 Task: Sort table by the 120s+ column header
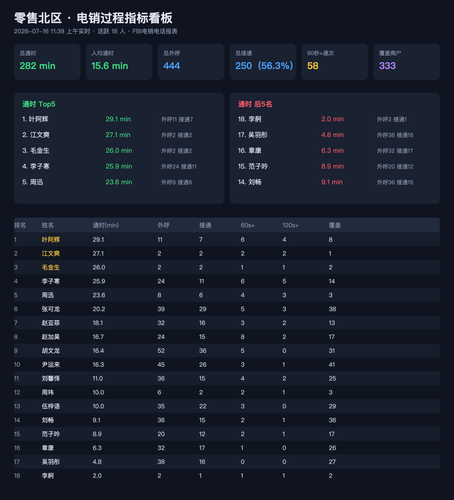(290, 225)
